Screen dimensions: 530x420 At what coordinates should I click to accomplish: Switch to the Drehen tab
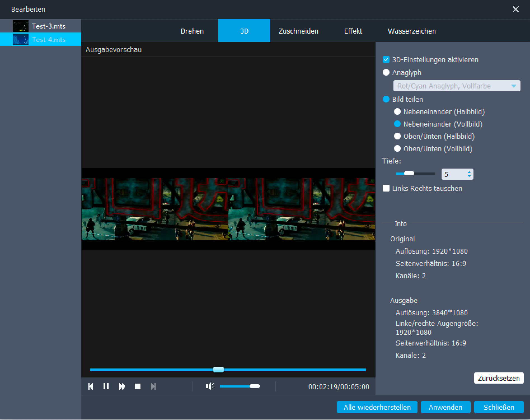click(x=192, y=31)
